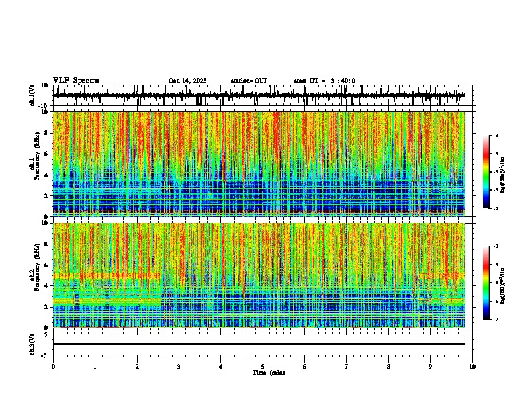
Task: Click the "ch.3(V)" axis label
Action: [x=32, y=345]
